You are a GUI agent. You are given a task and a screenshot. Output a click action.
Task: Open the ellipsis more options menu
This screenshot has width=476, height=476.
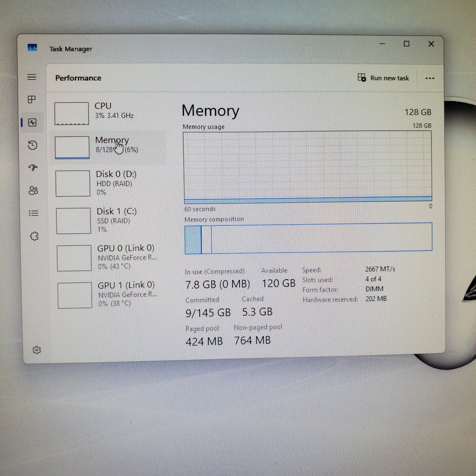[x=430, y=78]
